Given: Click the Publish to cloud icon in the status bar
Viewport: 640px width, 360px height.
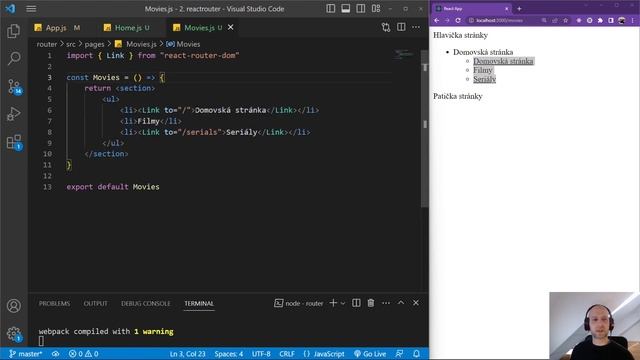Looking at the screenshot, I should pos(56,354).
